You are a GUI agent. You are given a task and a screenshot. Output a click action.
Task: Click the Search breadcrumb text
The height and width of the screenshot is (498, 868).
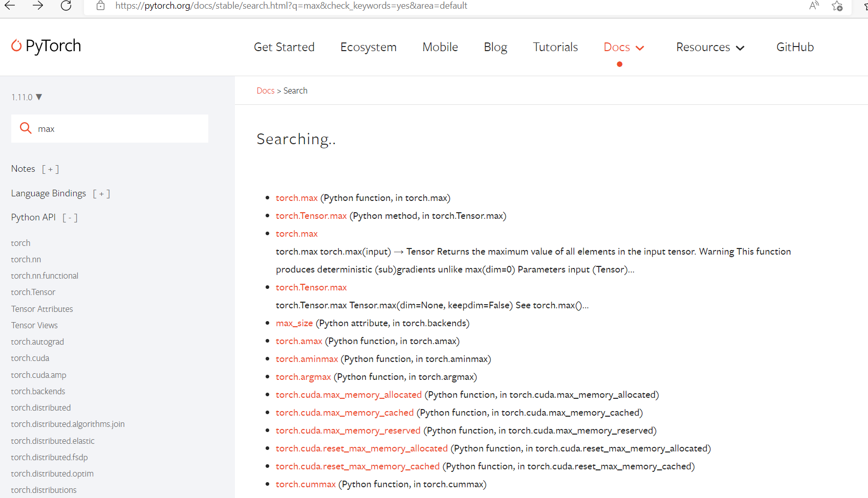pyautogui.click(x=295, y=90)
